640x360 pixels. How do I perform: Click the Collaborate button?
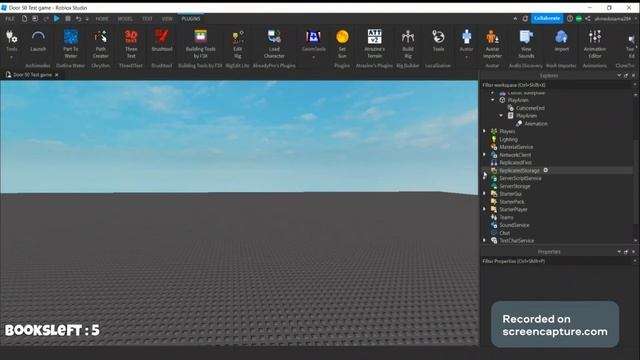coord(547,18)
